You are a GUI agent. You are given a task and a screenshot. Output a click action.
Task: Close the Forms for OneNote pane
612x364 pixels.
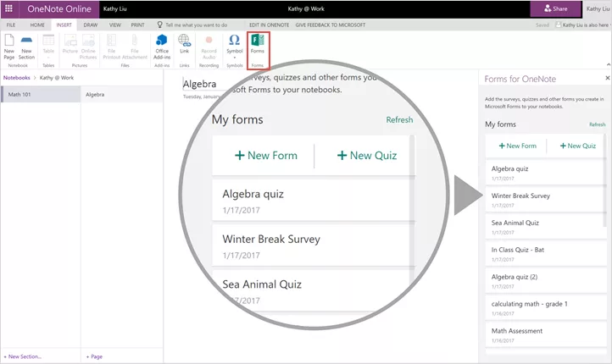[x=607, y=78]
